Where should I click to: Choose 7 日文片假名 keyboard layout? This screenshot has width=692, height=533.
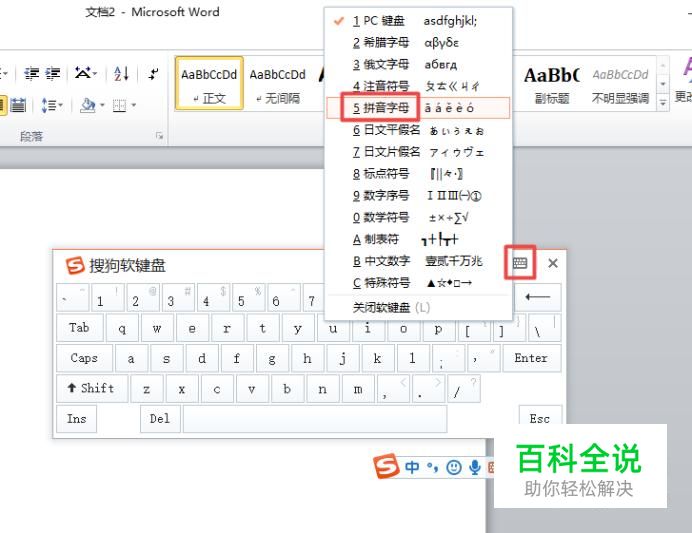click(418, 152)
